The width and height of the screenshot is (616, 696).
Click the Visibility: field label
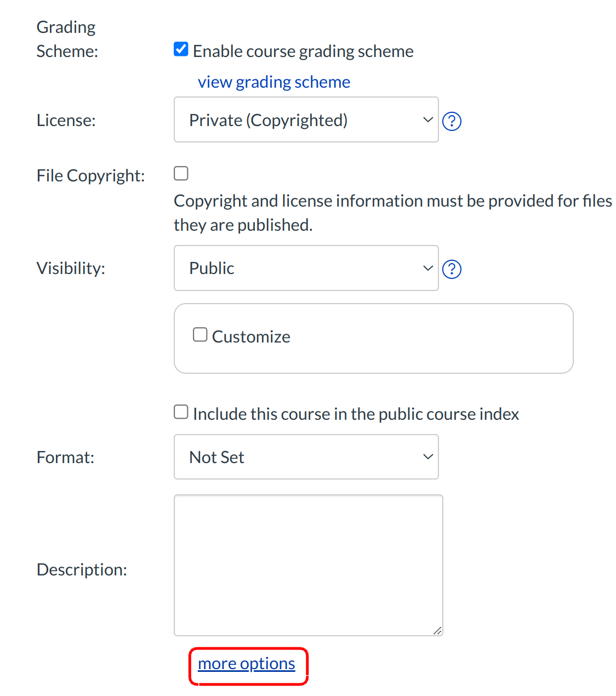[71, 269]
